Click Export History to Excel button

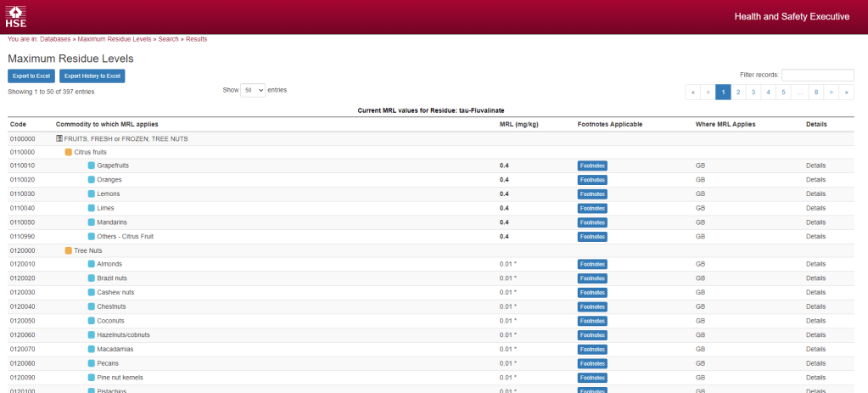click(92, 76)
